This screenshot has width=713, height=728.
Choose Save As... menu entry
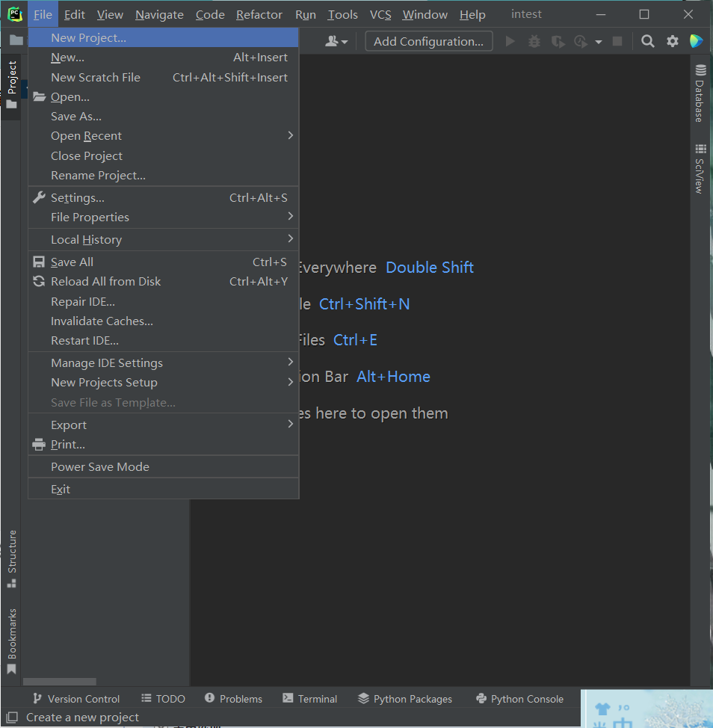point(163,116)
